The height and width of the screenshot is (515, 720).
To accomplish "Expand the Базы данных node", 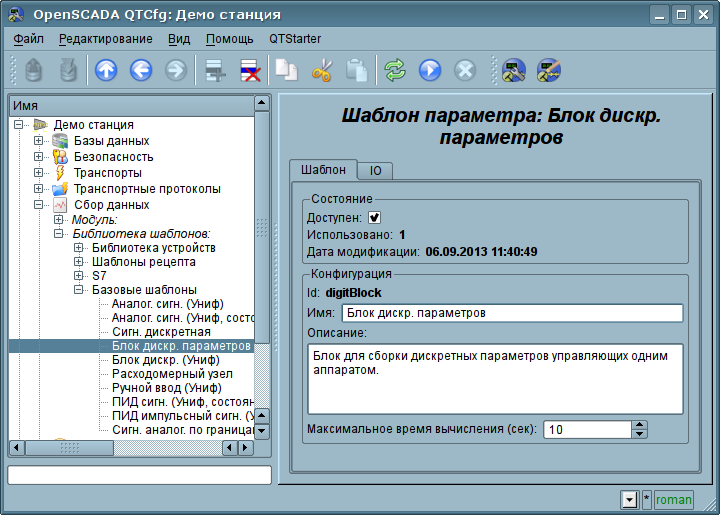I will click(39, 140).
